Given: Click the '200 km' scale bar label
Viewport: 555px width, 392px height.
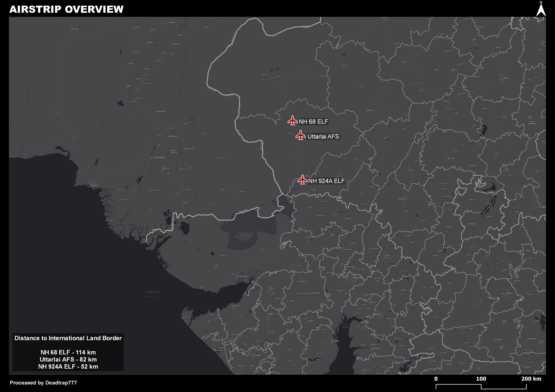Looking at the screenshot, I should (x=531, y=379).
